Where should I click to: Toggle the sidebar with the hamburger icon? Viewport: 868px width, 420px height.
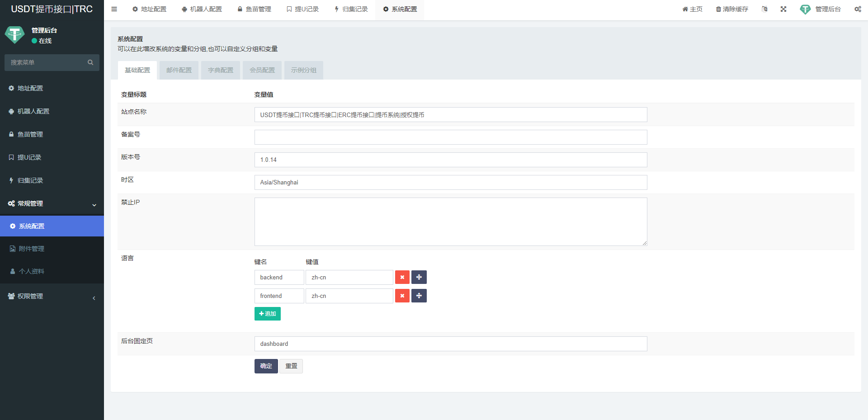click(x=114, y=9)
